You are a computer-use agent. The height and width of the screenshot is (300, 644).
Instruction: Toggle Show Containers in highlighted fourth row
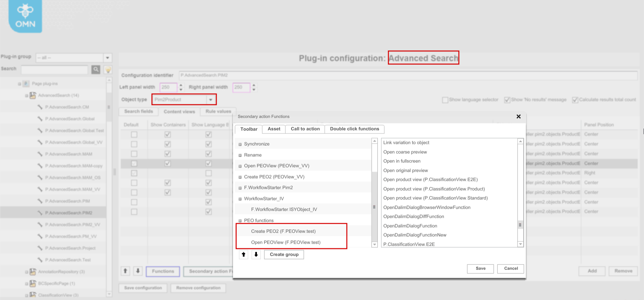[x=168, y=163]
